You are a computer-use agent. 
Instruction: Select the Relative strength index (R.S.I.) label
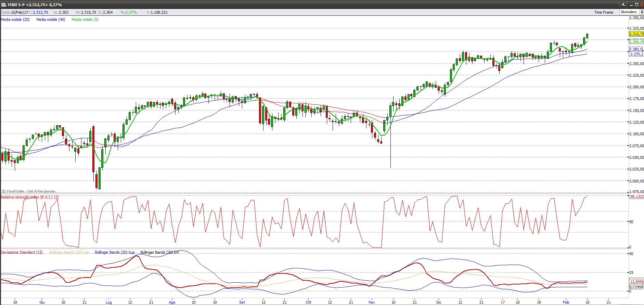click(x=29, y=197)
